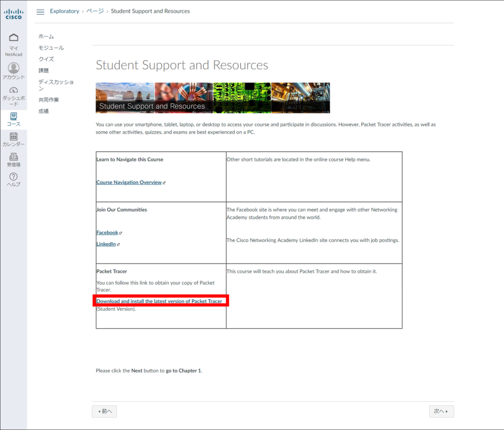Click the Student Support and Resources breadcrumb text
The width and height of the screenshot is (504, 430).
tap(150, 11)
